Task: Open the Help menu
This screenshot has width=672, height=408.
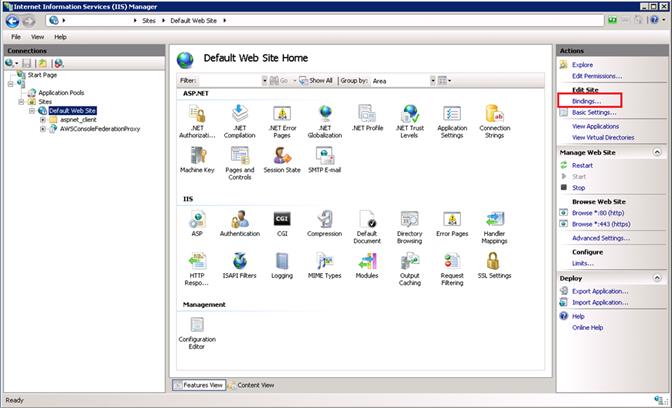Action: (x=60, y=37)
